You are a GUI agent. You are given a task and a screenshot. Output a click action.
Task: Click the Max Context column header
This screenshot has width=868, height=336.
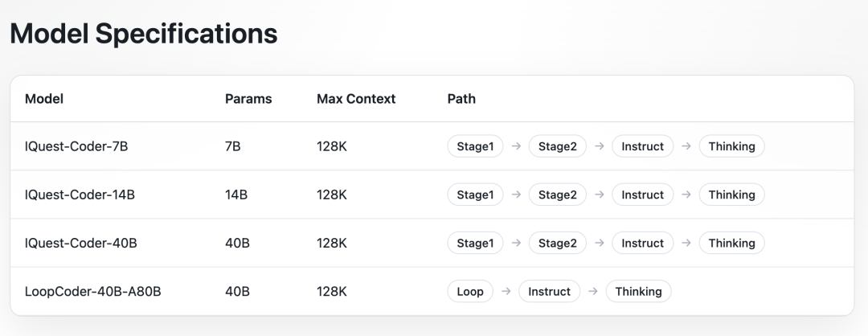point(356,99)
